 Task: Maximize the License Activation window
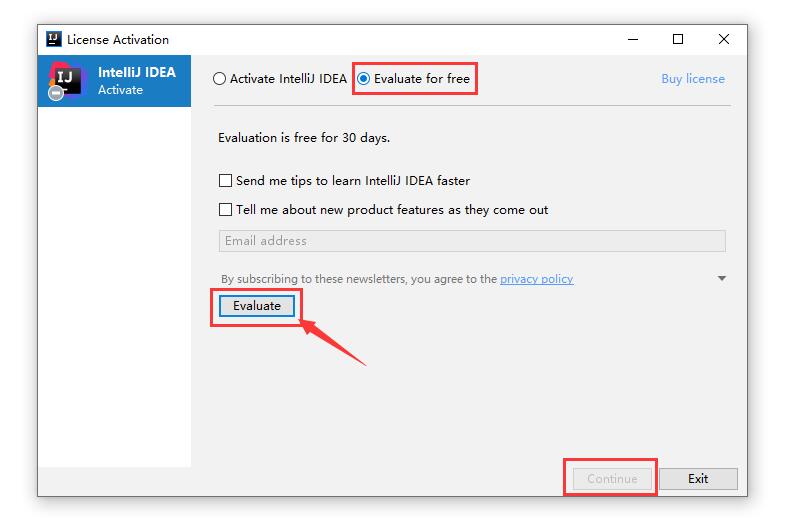[678, 39]
